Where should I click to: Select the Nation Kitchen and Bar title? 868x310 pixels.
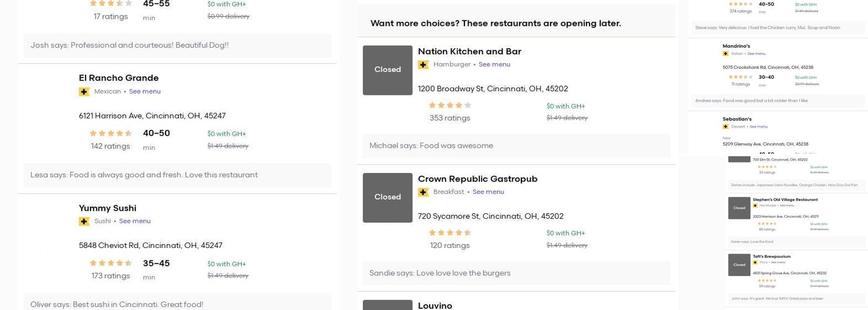469,51
